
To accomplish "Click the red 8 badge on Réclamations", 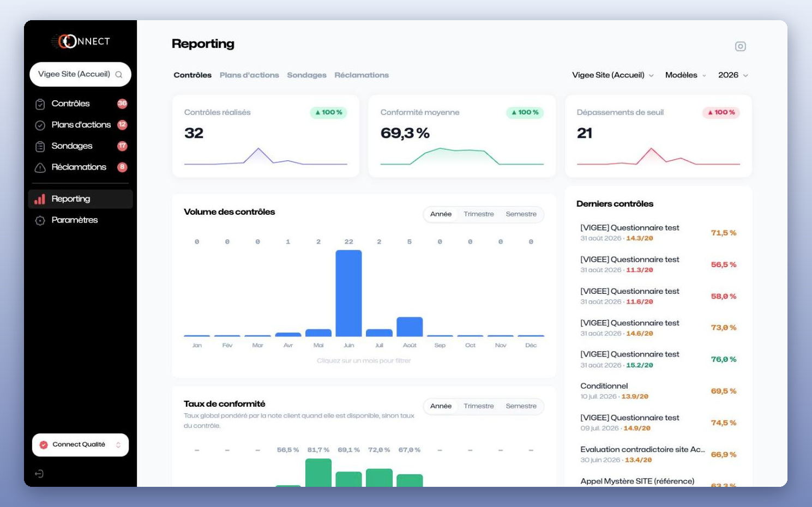I will pos(122,167).
